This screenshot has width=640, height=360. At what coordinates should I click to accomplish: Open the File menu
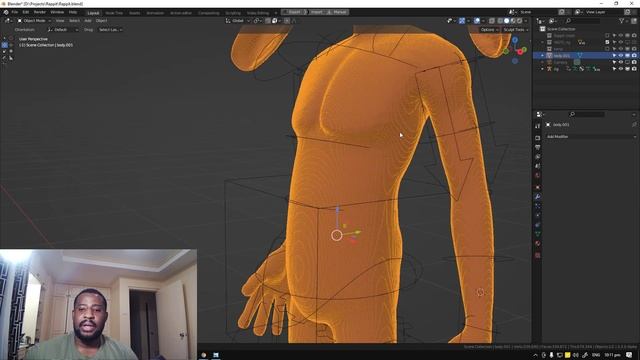tap(15, 12)
